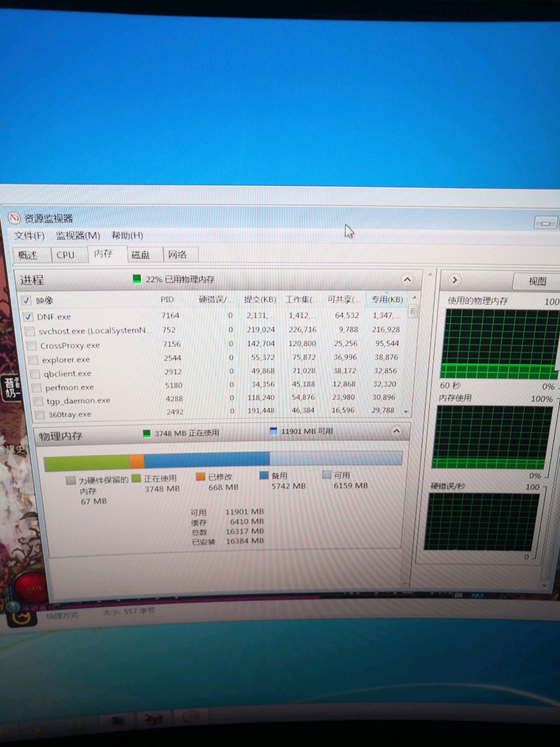This screenshot has height=747, width=560.
Task: Check the explorer.exe process checkbox
Action: click(33, 360)
